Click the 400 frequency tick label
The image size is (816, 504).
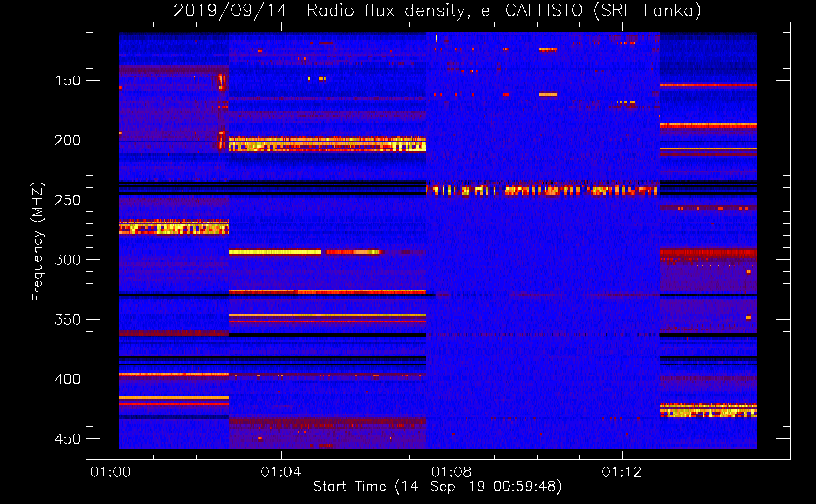(x=68, y=379)
